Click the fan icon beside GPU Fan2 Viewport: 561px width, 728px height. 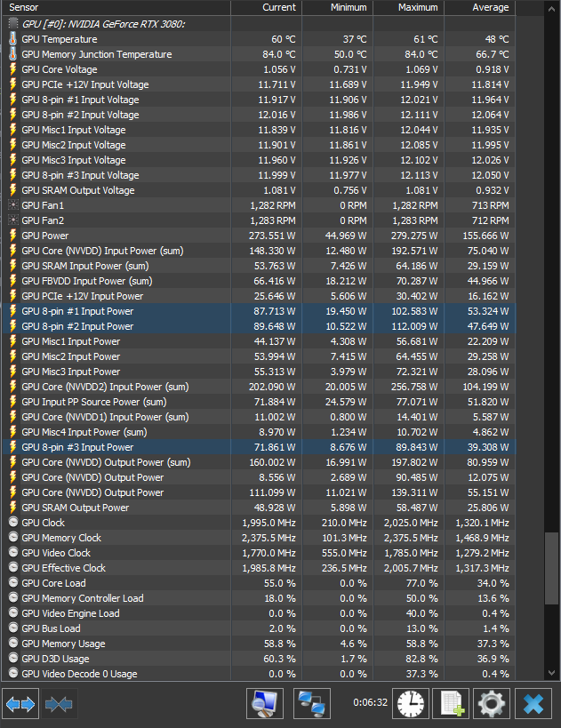coord(13,220)
